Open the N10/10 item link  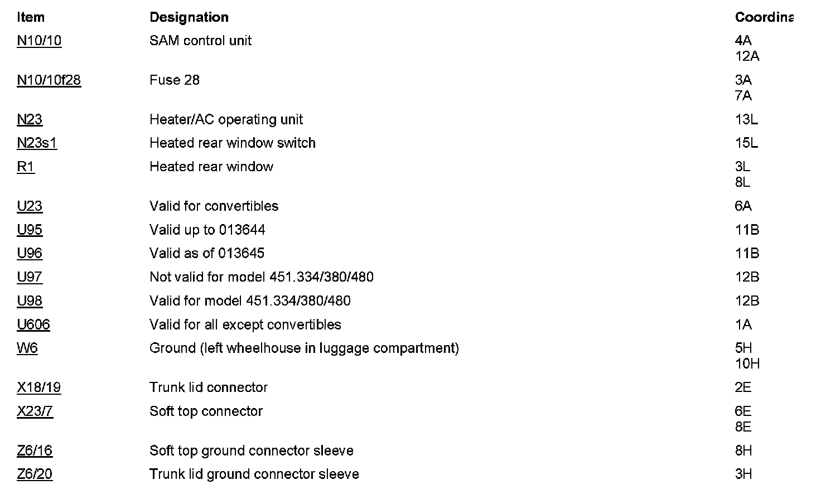[x=39, y=41]
